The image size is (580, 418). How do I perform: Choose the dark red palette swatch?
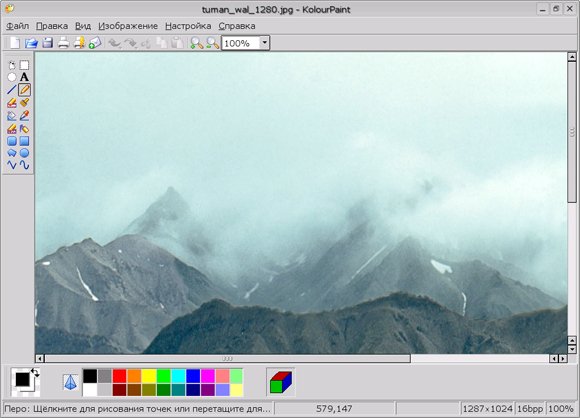(119, 390)
